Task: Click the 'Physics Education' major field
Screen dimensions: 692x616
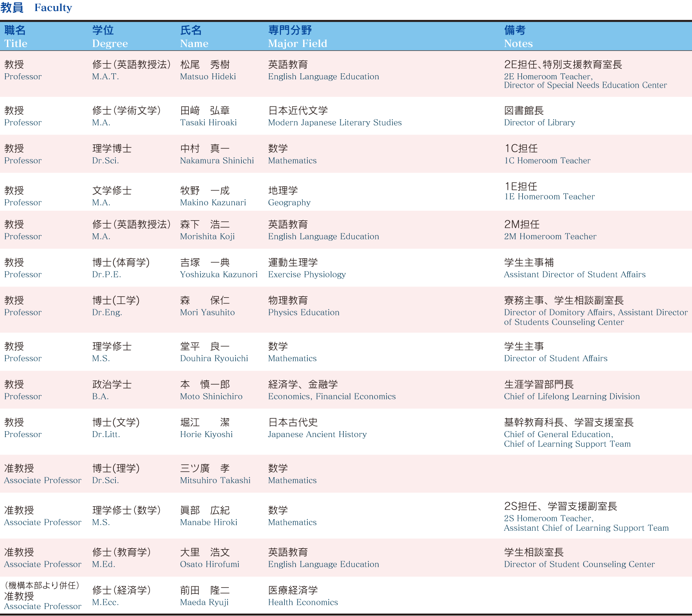Action: point(304,312)
